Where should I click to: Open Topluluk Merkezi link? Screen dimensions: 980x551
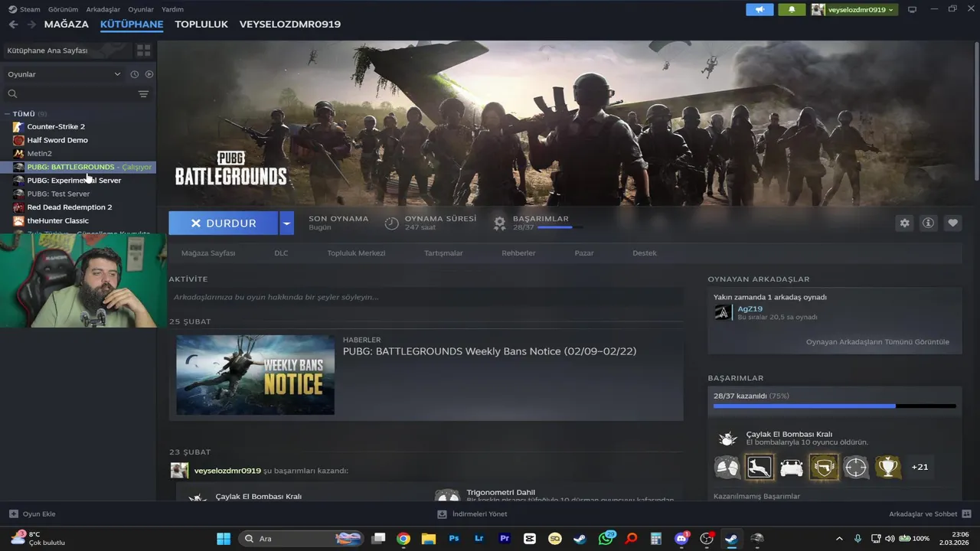pos(356,253)
